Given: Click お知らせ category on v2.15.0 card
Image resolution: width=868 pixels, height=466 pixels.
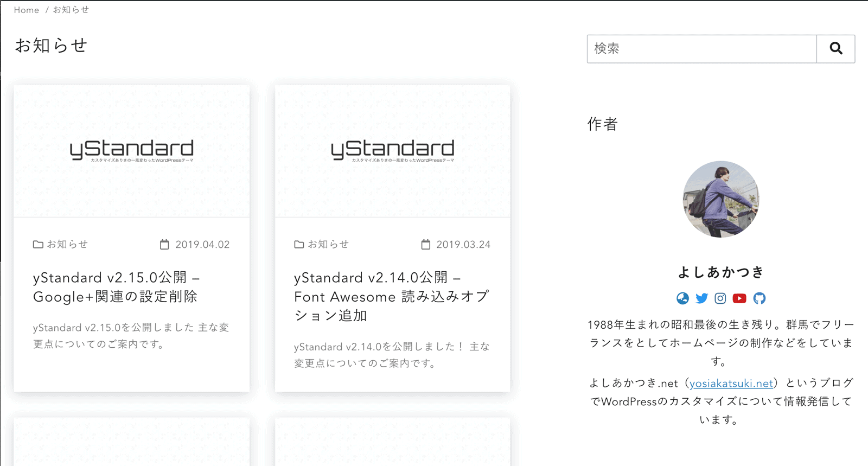Looking at the screenshot, I should [67, 245].
